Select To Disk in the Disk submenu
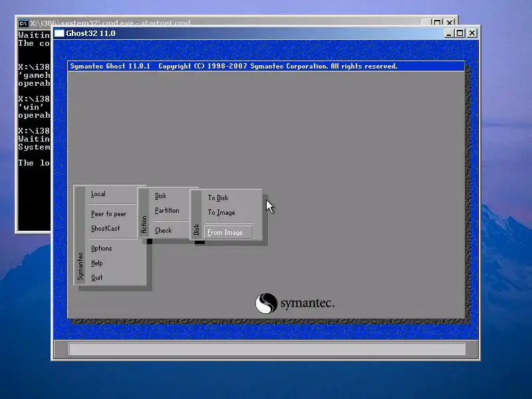This screenshot has height=399, width=532. point(218,198)
